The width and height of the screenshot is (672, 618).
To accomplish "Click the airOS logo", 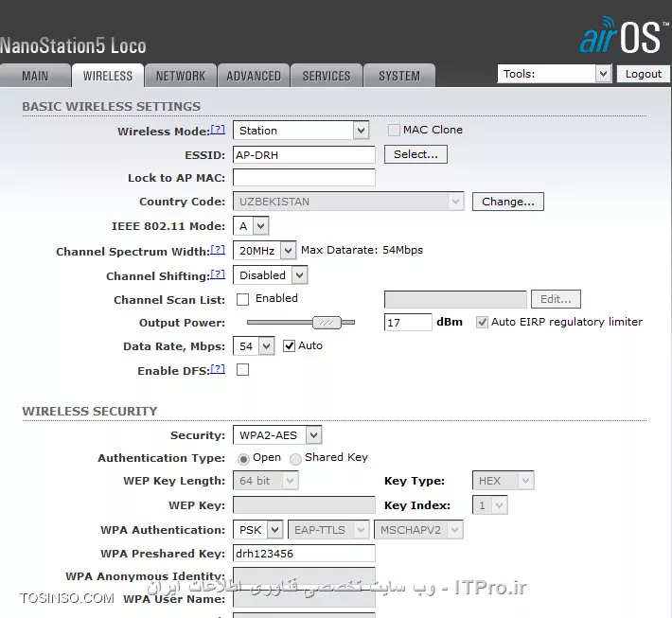I will tap(624, 35).
